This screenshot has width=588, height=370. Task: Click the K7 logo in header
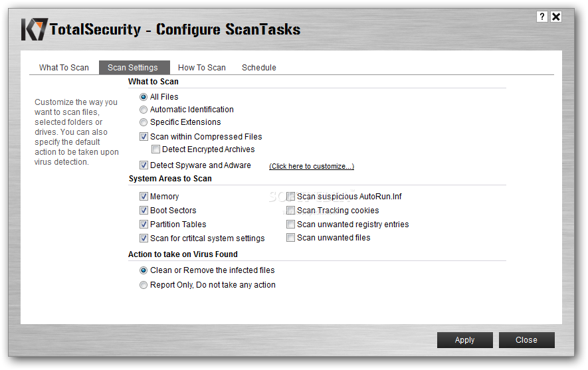click(x=34, y=29)
